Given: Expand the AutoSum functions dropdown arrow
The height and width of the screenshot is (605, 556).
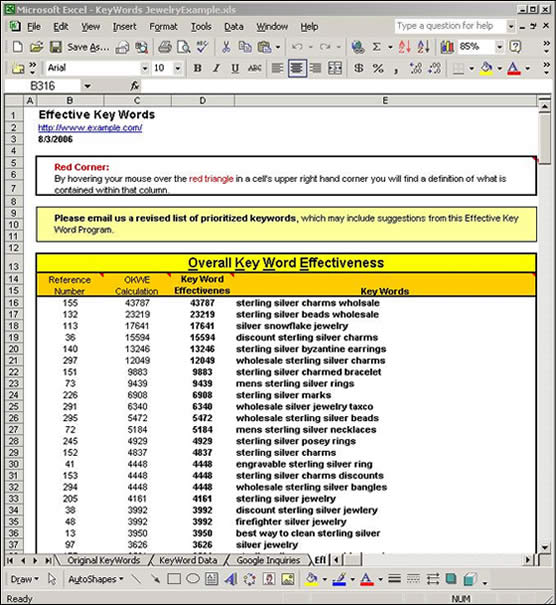Looking at the screenshot, I should coord(390,47).
